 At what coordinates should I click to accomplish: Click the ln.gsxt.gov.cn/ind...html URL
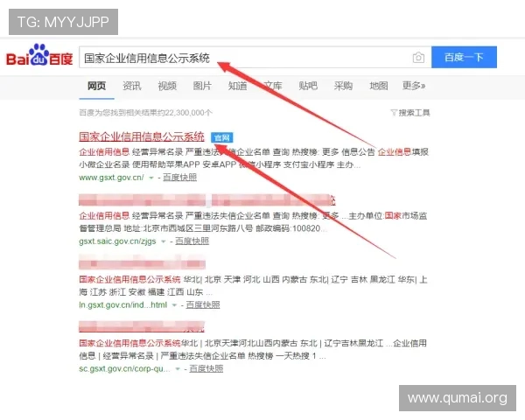click(122, 305)
